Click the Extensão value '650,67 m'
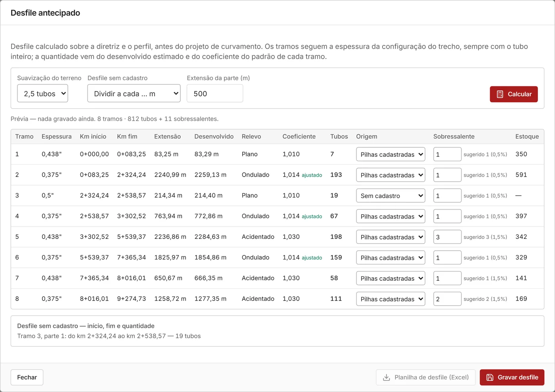The width and height of the screenshot is (555, 392). 168,278
